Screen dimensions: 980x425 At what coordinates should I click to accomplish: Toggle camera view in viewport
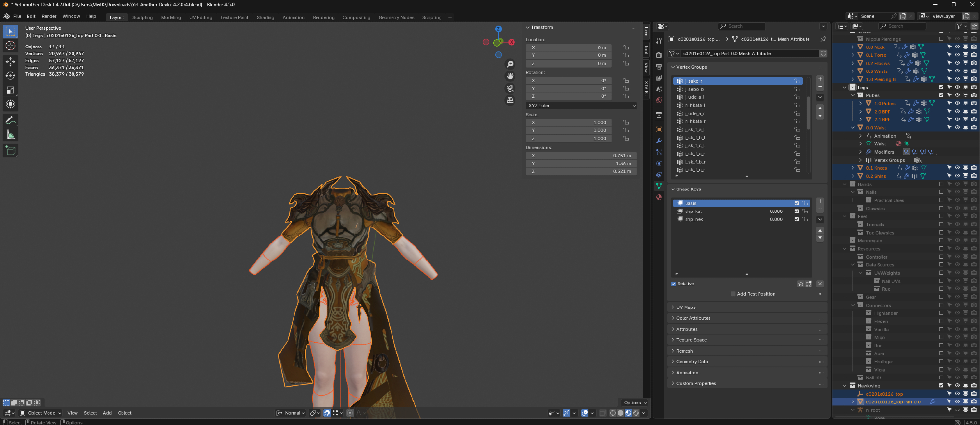pyautogui.click(x=510, y=88)
